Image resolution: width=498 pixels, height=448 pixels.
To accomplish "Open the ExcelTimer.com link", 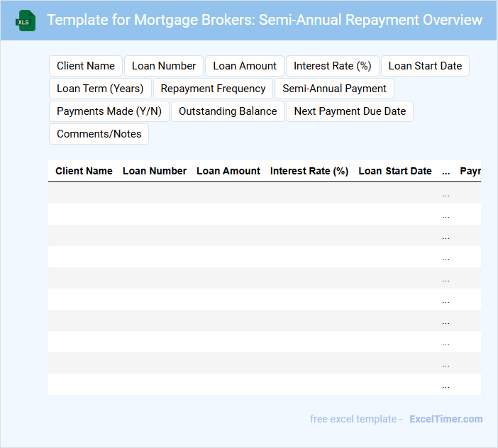I will click(446, 419).
